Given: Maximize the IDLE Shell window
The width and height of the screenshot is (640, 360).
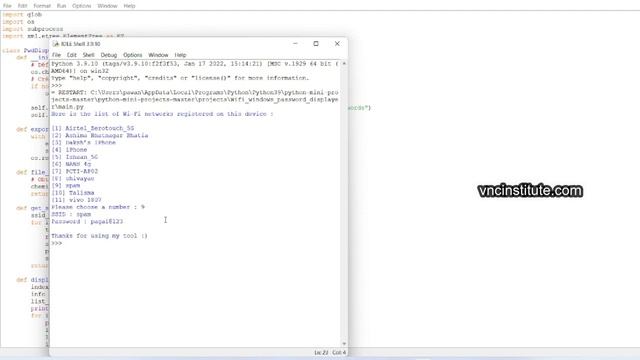Looking at the screenshot, I should point(316,44).
